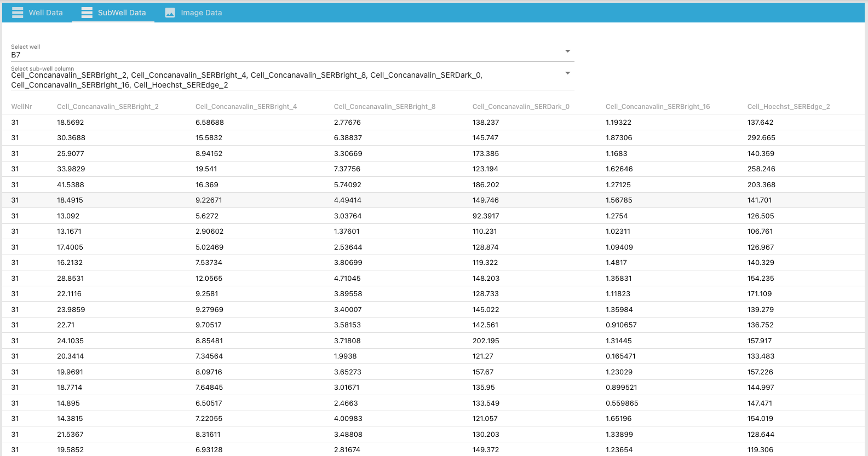
Task: Select the SubWell Data tab label
Action: pyautogui.click(x=122, y=13)
